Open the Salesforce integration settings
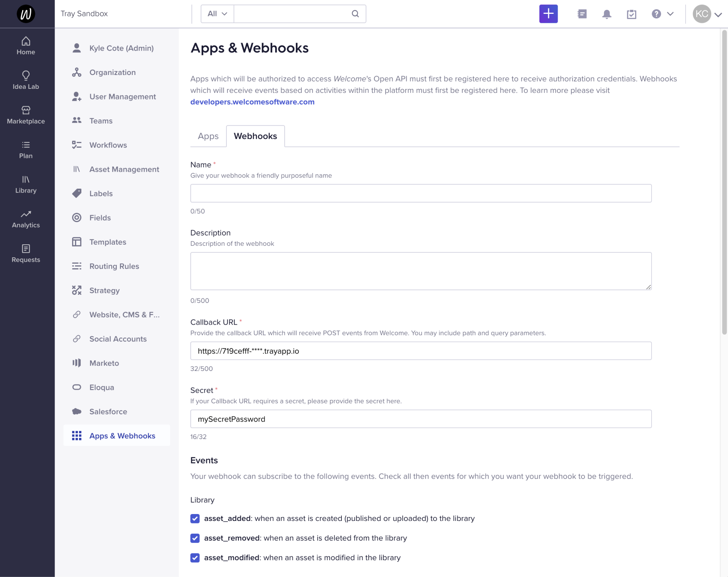Viewport: 728px width, 577px height. click(108, 411)
